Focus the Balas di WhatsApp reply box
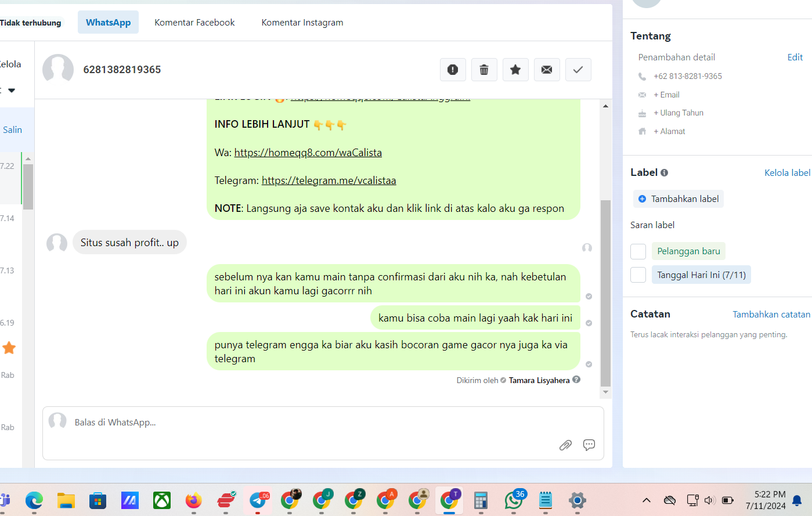 [323, 433]
